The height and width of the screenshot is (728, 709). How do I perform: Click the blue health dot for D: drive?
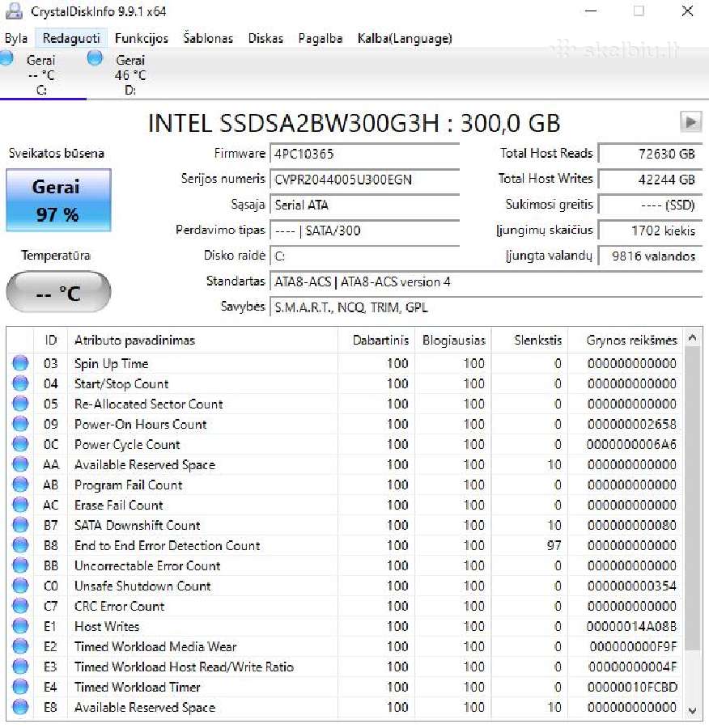[x=95, y=58]
